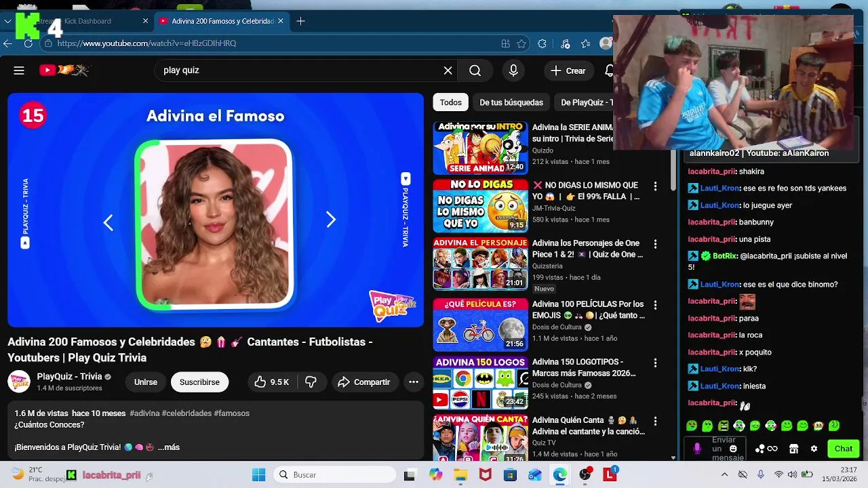Open Microsoft Edge from the taskbar
The width and height of the screenshot is (868, 488).
[559, 475]
